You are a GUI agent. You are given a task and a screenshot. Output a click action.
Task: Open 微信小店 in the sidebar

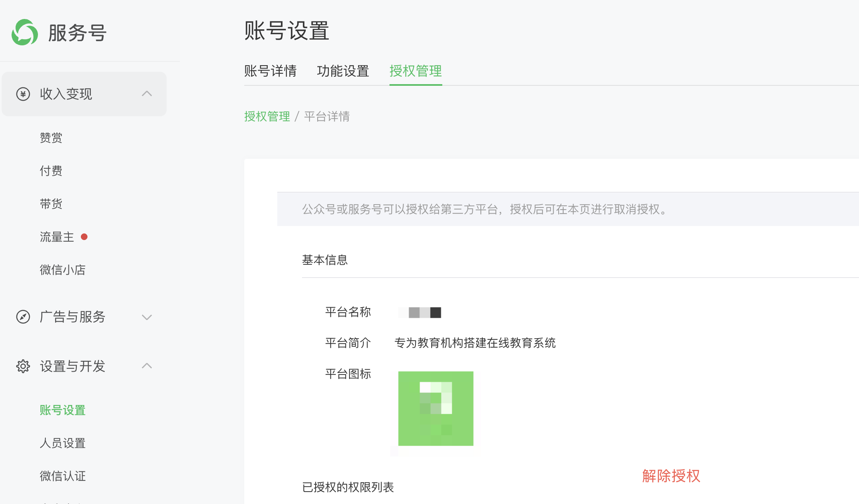63,270
